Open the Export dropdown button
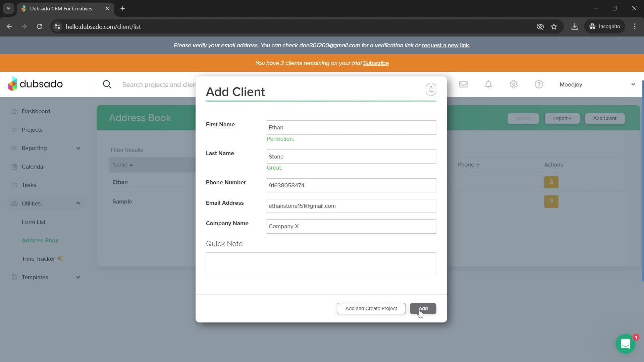This screenshot has width=644, height=362. click(562, 118)
